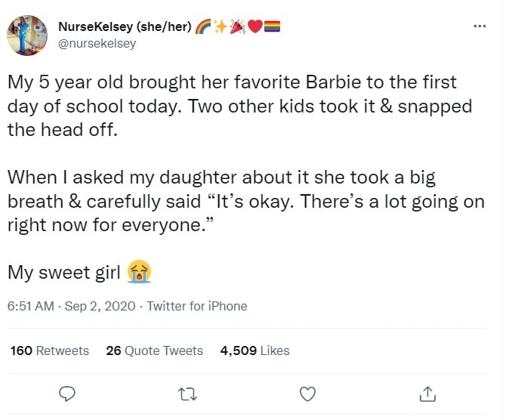Open the 26 Quote Tweets list
Viewport: 521px width, 420px height.
click(x=155, y=351)
